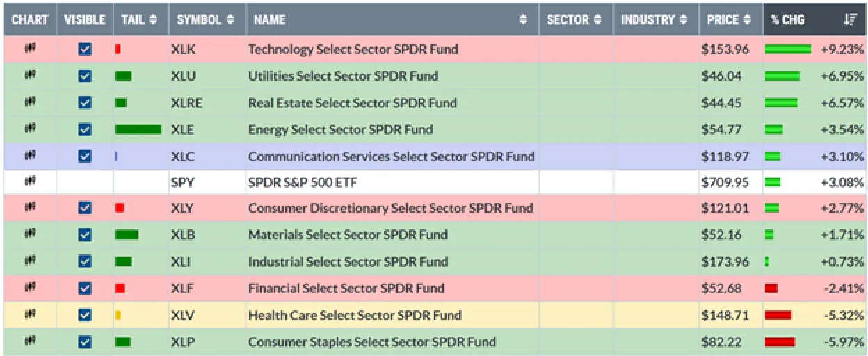Viewport: 868px width, 356px height.
Task: Open the chart icon for XLC
Action: click(30, 156)
